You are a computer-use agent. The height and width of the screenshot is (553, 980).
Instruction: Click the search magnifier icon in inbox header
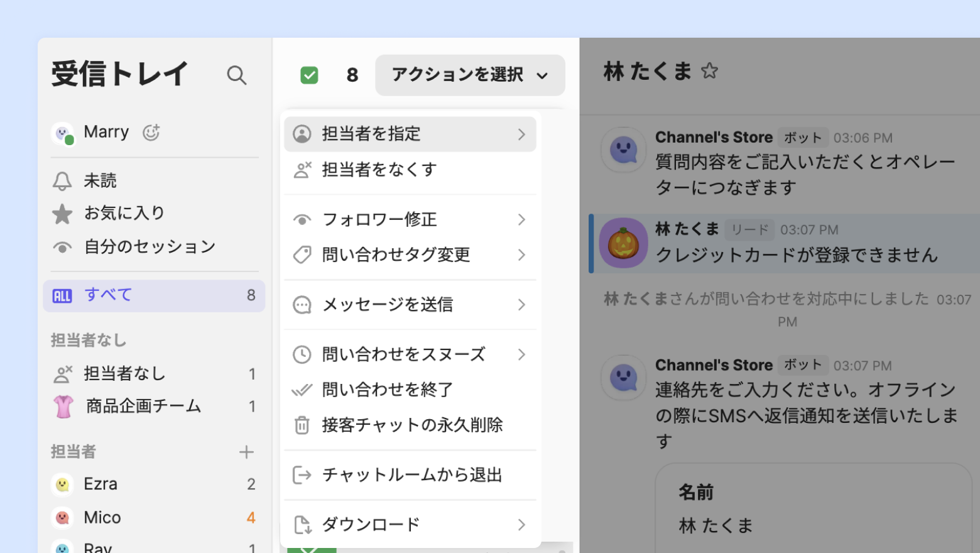coord(236,75)
